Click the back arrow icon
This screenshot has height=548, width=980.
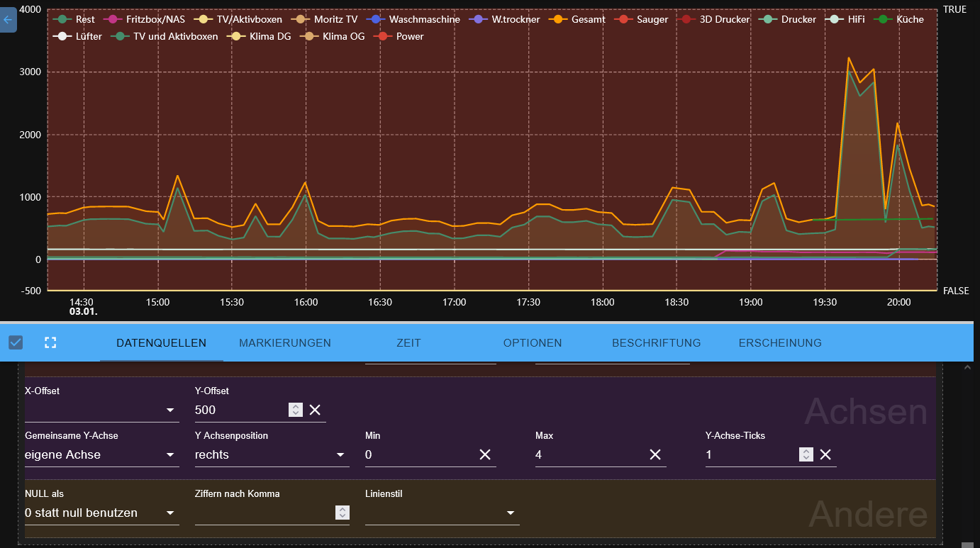point(8,19)
